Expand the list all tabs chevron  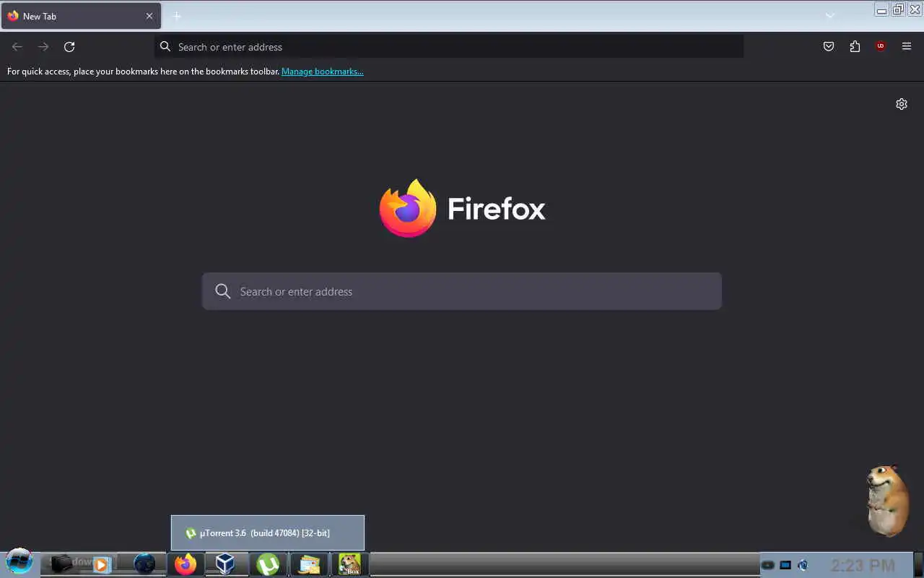click(830, 16)
